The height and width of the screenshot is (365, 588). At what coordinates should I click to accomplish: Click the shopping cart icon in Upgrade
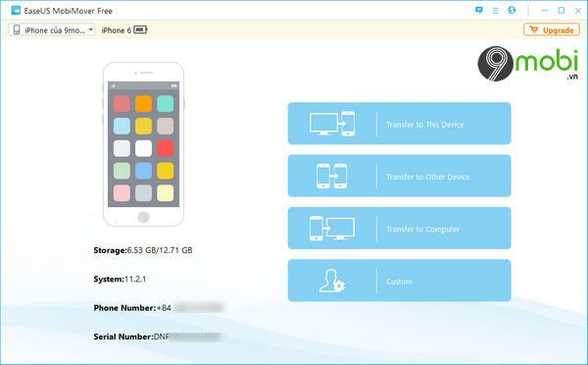point(534,29)
